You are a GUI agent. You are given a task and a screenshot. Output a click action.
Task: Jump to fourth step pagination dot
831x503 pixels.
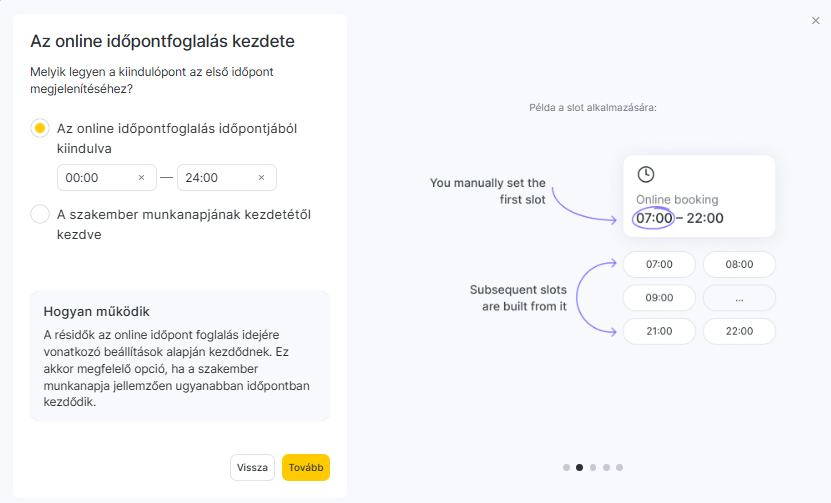tap(606, 467)
